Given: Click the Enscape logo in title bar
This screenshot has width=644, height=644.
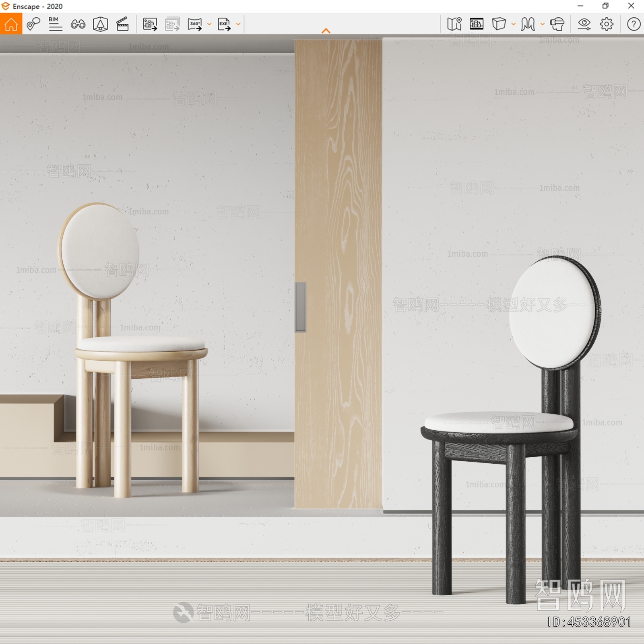Looking at the screenshot, I should [x=6, y=6].
